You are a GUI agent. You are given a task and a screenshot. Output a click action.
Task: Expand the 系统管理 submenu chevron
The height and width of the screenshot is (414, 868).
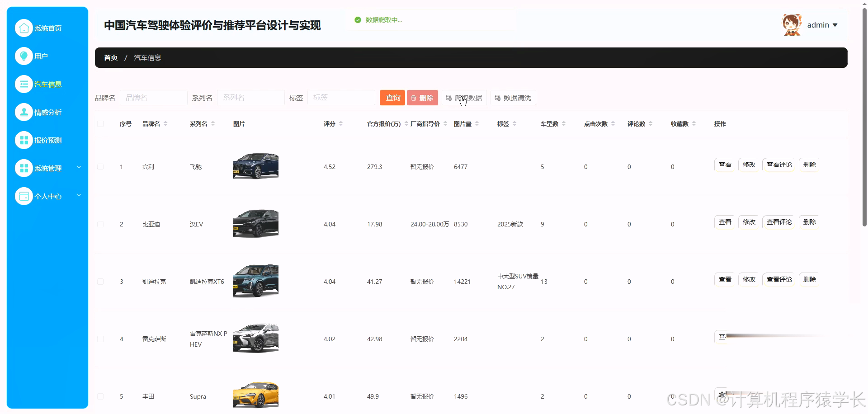coord(79,167)
